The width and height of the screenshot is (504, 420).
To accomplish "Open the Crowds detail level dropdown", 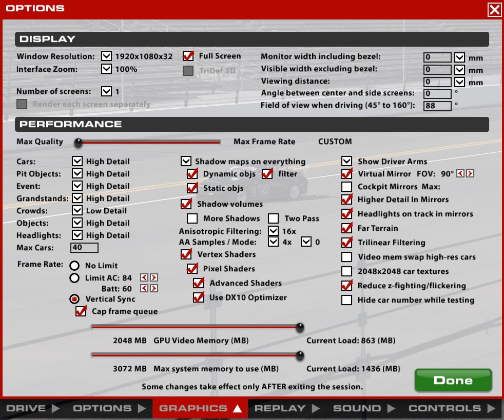I will click(x=77, y=210).
